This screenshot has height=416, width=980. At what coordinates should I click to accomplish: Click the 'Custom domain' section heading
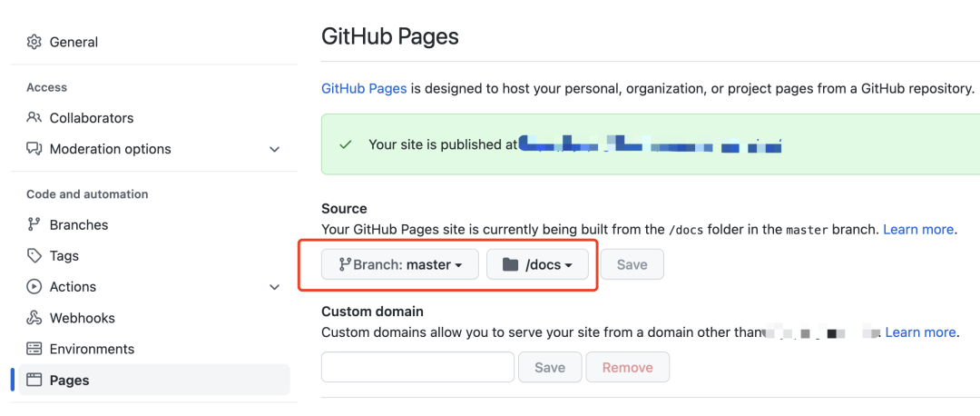[372, 311]
